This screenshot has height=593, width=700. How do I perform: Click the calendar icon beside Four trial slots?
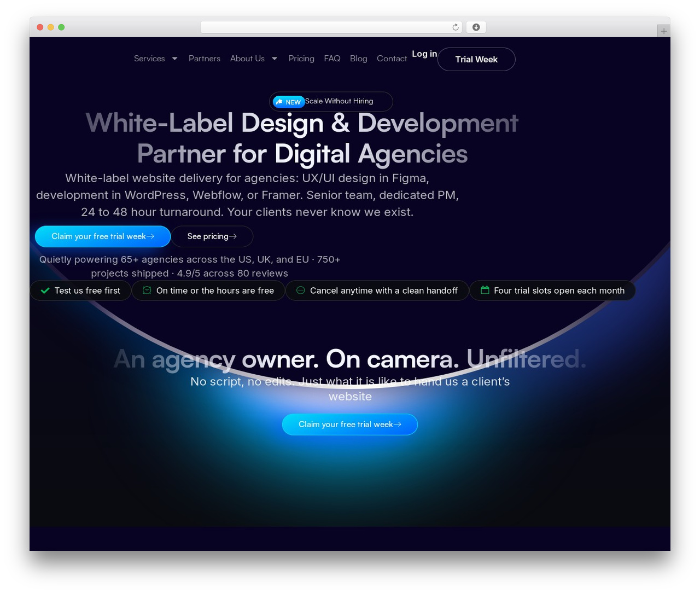pos(485,290)
